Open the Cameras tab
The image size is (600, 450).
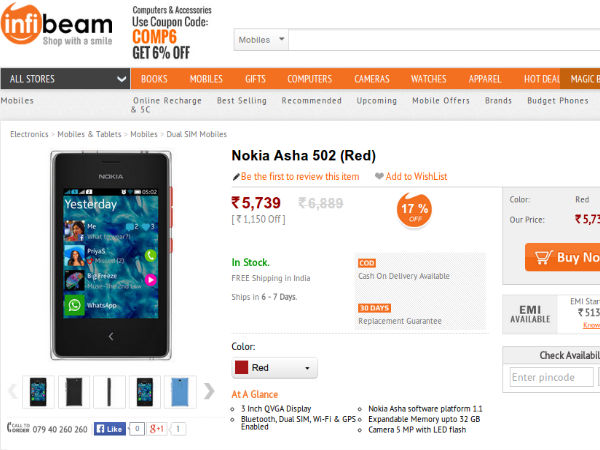coord(371,79)
